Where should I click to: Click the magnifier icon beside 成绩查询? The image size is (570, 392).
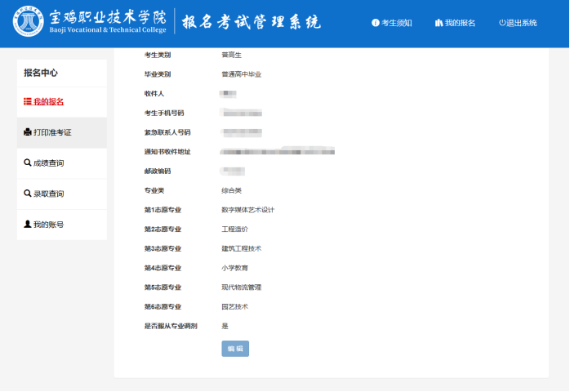pos(28,163)
